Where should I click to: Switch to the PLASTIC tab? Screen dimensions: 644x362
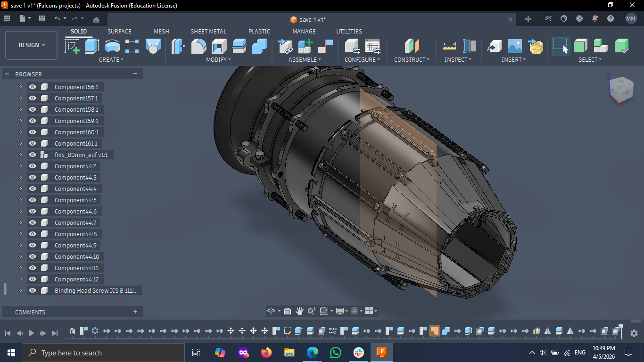[x=259, y=32]
